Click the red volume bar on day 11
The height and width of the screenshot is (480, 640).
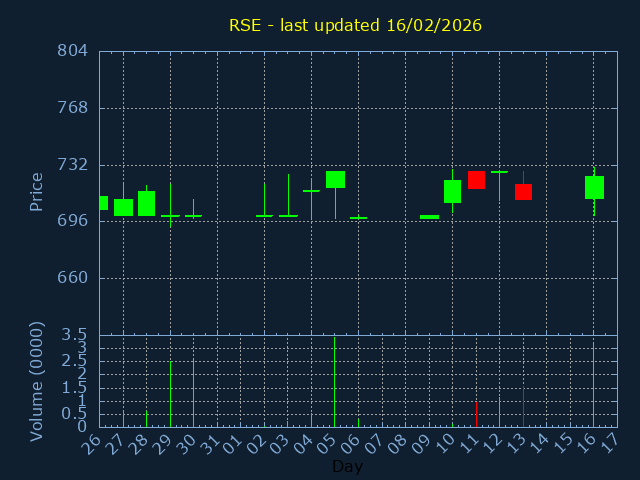coord(476,414)
